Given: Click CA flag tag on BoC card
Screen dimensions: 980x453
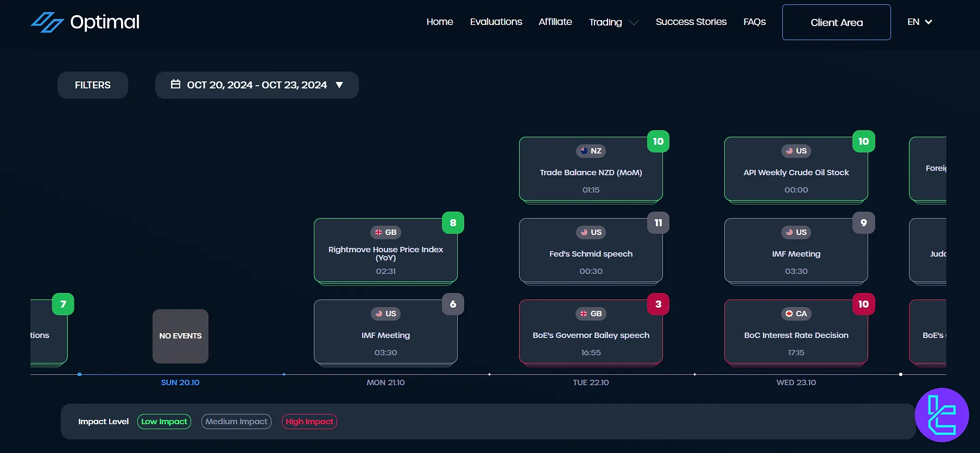Looking at the screenshot, I should pyautogui.click(x=796, y=314).
